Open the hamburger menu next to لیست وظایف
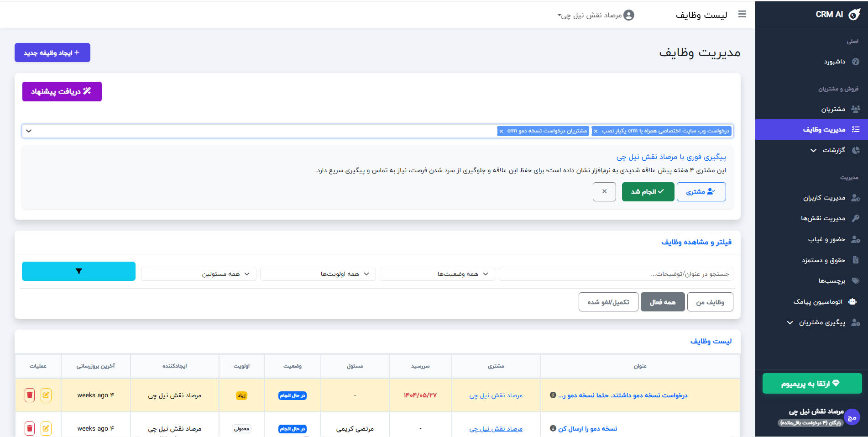Viewport: 868px width, 437px height. [x=742, y=14]
